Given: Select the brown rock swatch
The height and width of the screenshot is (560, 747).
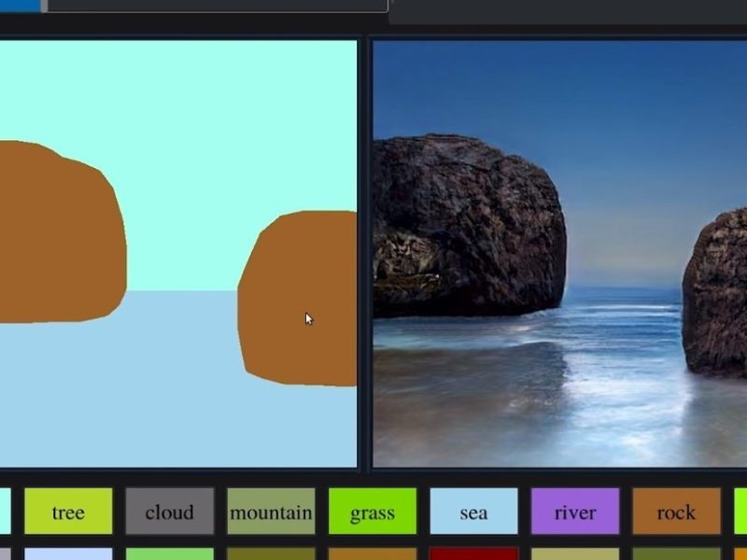Looking at the screenshot, I should point(676,511).
